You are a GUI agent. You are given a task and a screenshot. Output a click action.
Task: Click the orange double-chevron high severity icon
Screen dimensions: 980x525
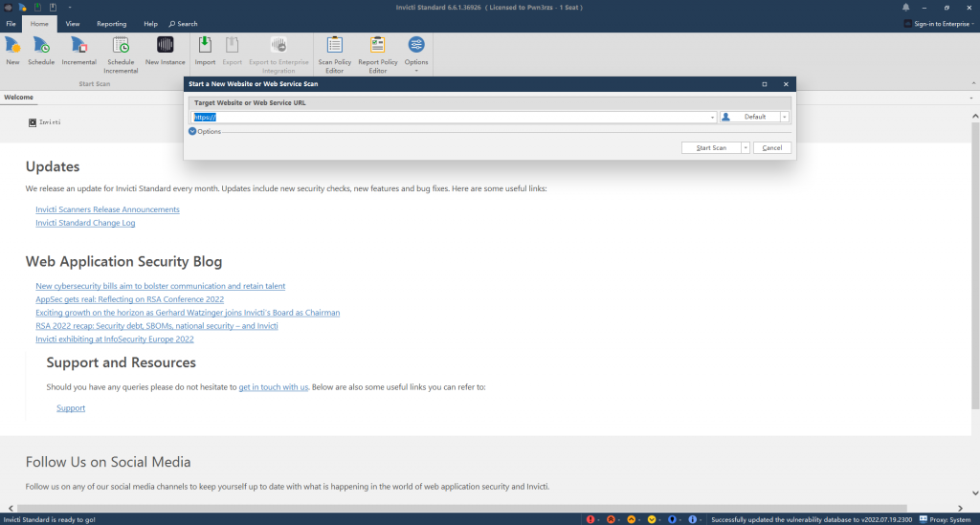click(611, 519)
